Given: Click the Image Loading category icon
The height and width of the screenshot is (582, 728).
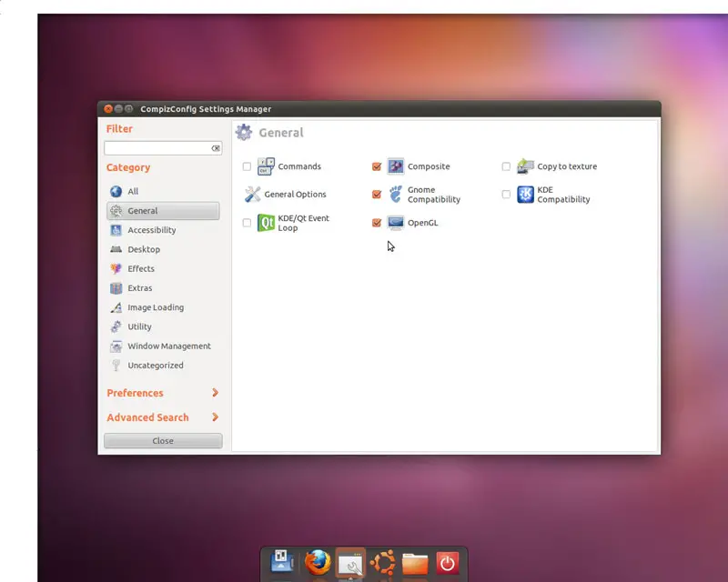Looking at the screenshot, I should pos(116,307).
